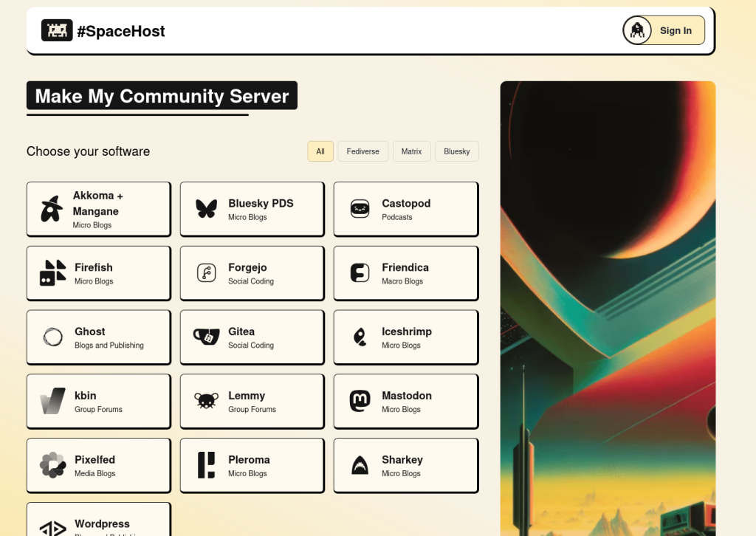Click the Lemmy mouse icon
Screen dimensions: 756x536
coord(207,401)
